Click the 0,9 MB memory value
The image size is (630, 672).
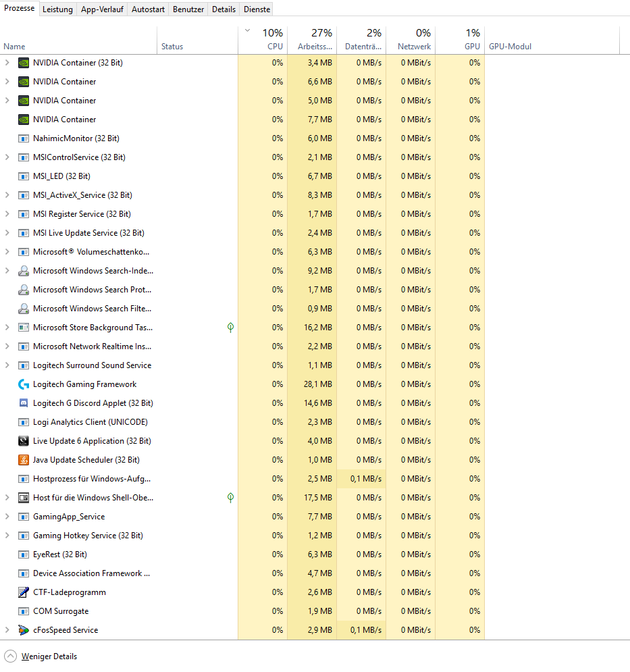[319, 309]
